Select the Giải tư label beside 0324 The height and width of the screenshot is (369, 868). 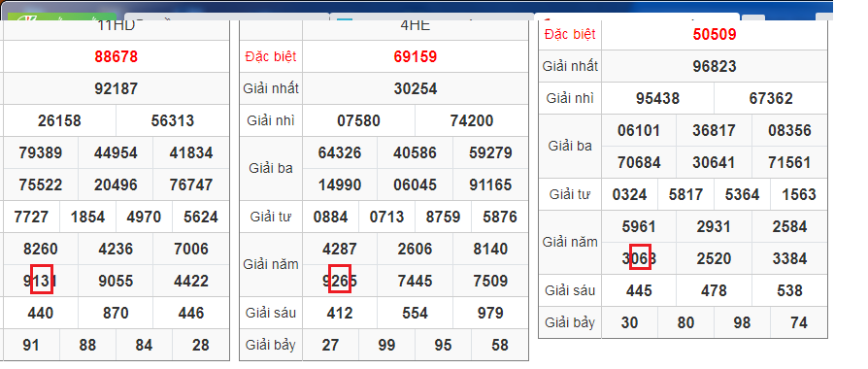click(x=570, y=195)
